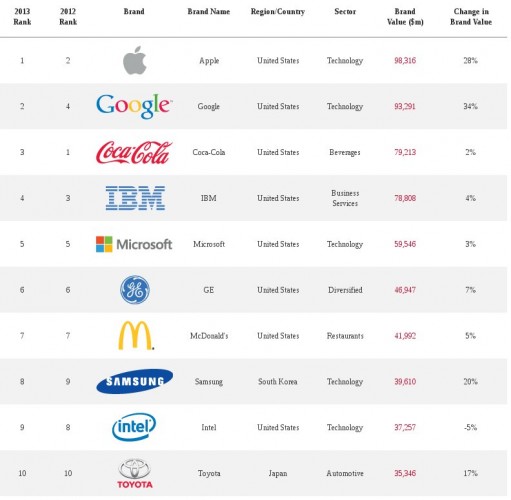Click the Apple logo

click(x=135, y=60)
